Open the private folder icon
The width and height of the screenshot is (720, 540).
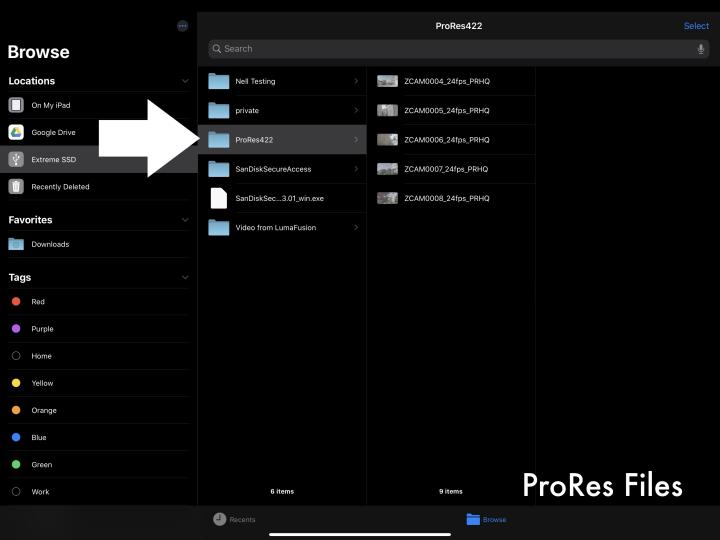click(219, 111)
